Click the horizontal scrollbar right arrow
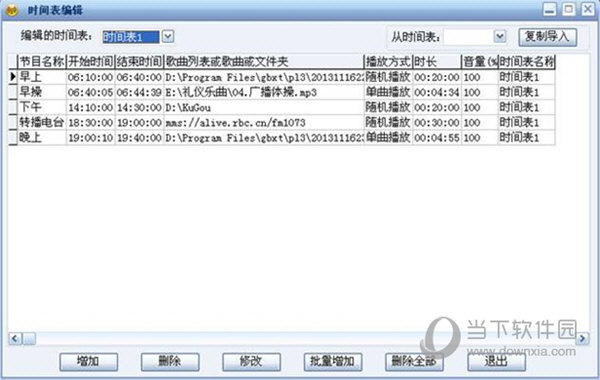The width and height of the screenshot is (600, 380). tap(582, 338)
